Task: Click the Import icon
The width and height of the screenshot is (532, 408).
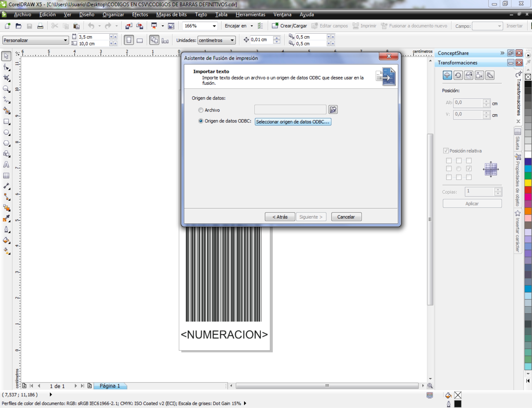Action: click(129, 26)
